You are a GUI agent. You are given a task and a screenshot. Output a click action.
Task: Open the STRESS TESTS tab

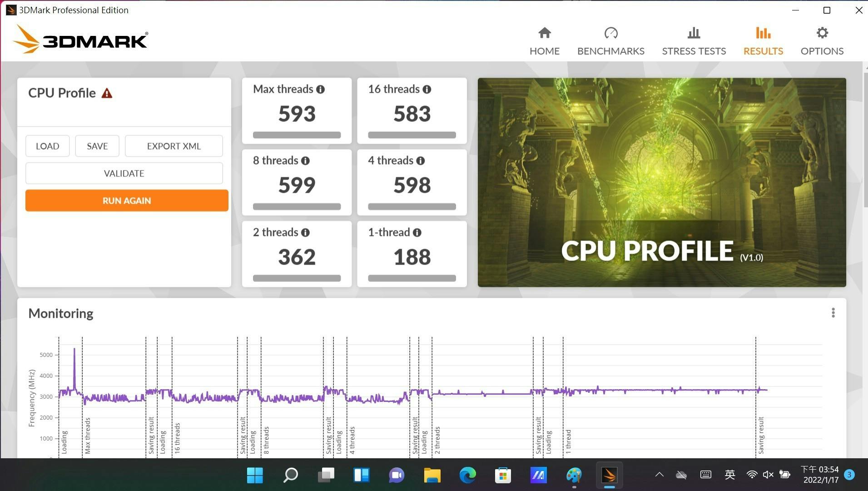(694, 41)
